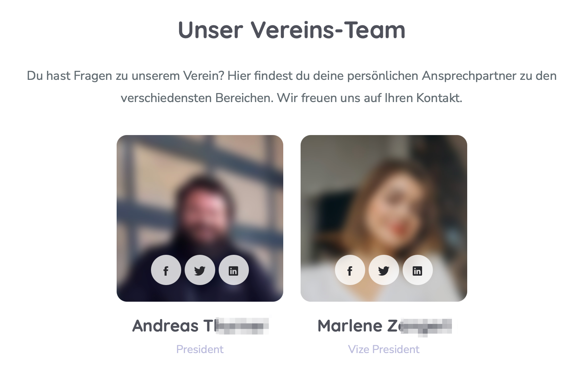
Task: Click the word "Unser" in the heading
Action: pyautogui.click(x=211, y=30)
